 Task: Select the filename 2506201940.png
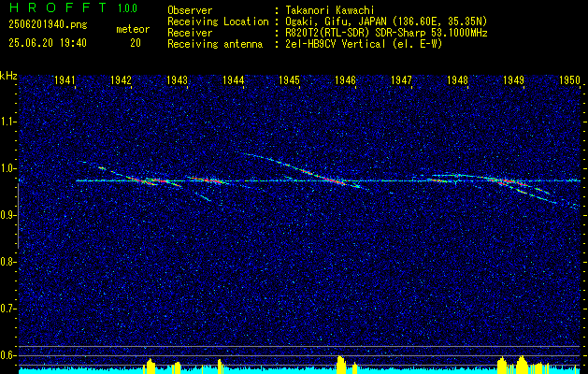tap(48, 24)
